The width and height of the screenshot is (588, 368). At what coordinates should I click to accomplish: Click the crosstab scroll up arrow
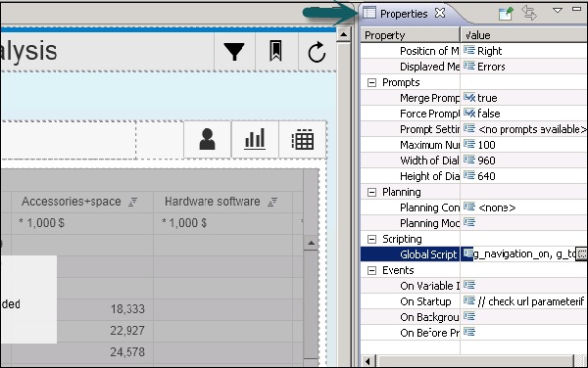pyautogui.click(x=312, y=244)
